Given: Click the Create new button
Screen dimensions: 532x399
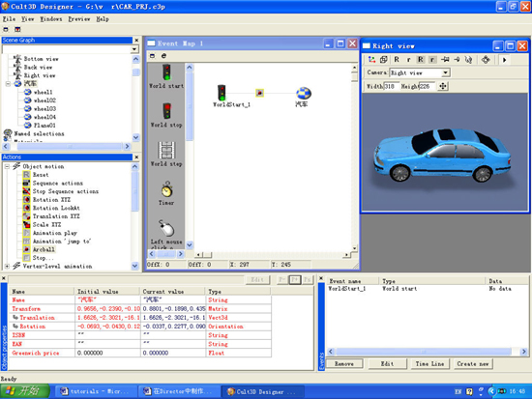Looking at the screenshot, I should (x=473, y=364).
